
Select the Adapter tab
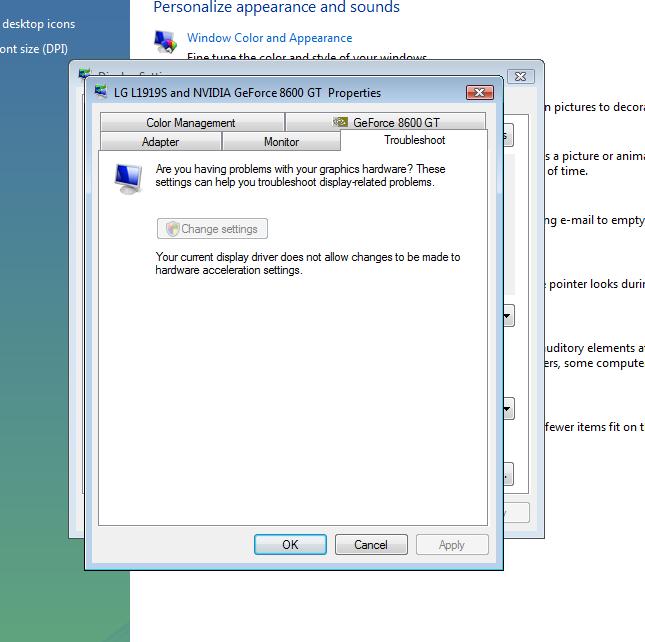161,141
